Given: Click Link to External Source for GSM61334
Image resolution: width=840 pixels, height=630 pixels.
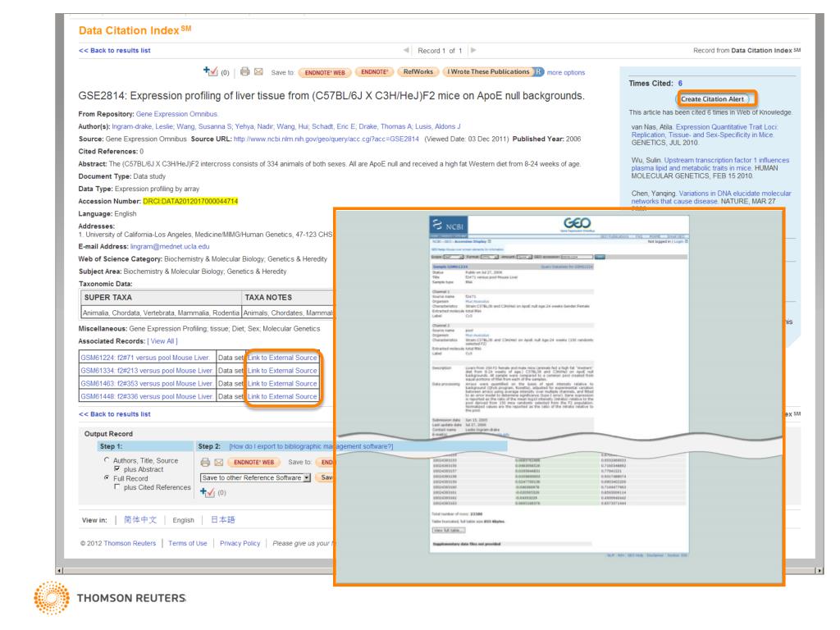Looking at the screenshot, I should (x=282, y=370).
